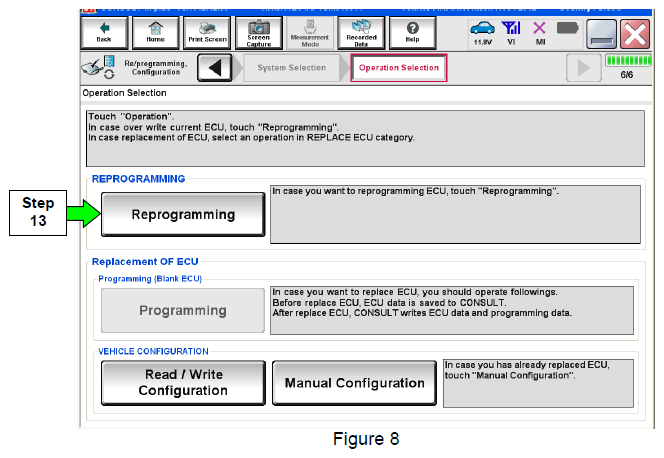This screenshot has width=664, height=458.
Task: Click the dark battery status icon
Action: pyautogui.click(x=567, y=28)
